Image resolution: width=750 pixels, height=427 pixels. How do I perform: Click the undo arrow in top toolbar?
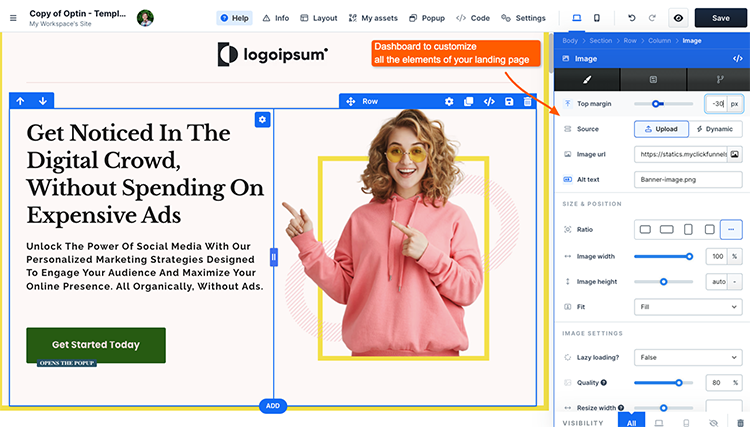click(631, 18)
